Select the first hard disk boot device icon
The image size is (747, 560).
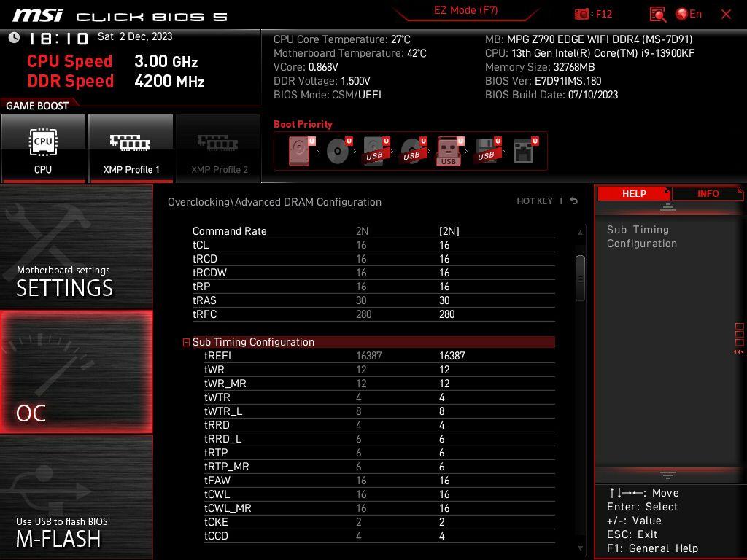click(301, 151)
